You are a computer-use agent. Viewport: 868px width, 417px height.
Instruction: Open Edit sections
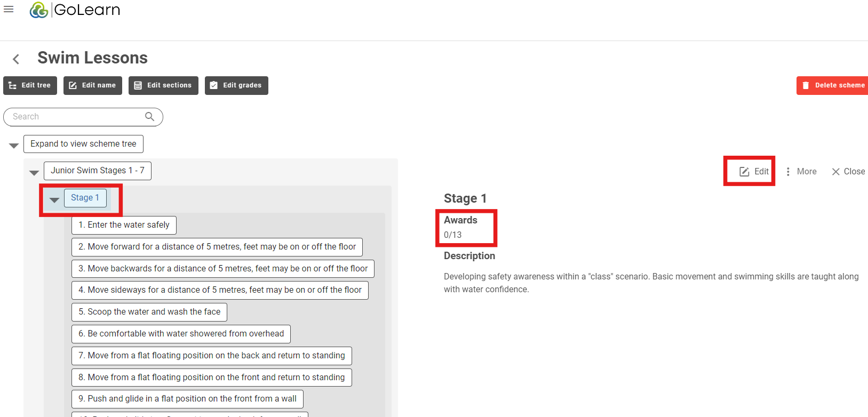(163, 85)
